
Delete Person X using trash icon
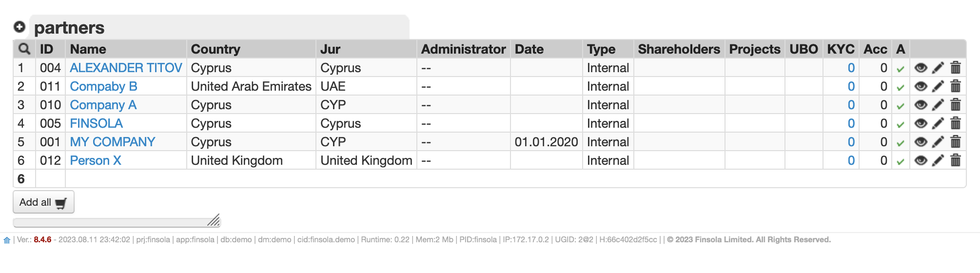click(956, 160)
